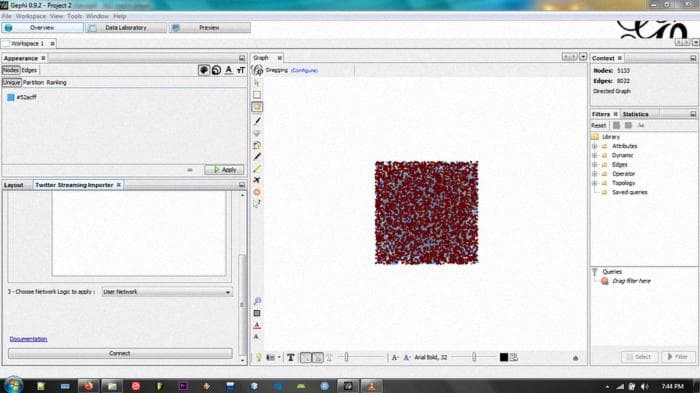Image resolution: width=700 pixels, height=393 pixels.
Task: Select the direct selection mouse tool
Action: tap(257, 83)
